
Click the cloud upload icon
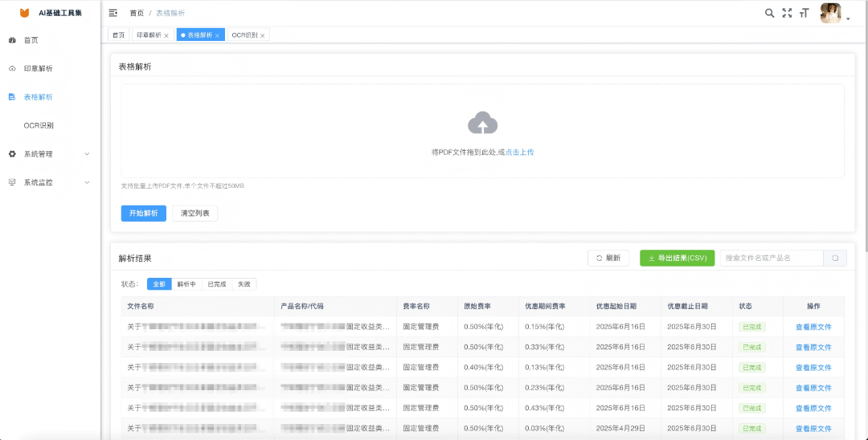pyautogui.click(x=483, y=123)
